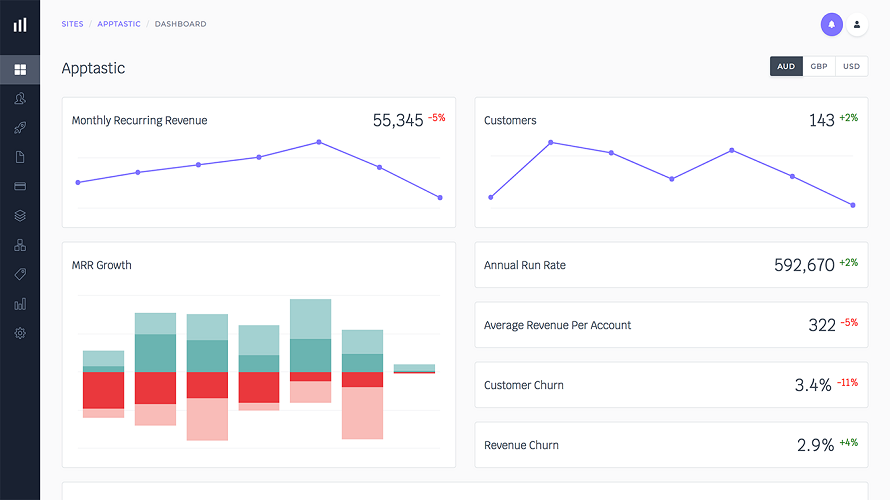Open the bar chart reports icon in sidebar

point(20,304)
